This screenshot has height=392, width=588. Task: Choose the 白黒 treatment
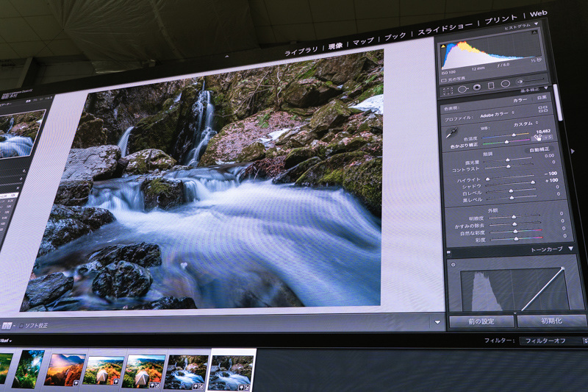click(x=542, y=98)
